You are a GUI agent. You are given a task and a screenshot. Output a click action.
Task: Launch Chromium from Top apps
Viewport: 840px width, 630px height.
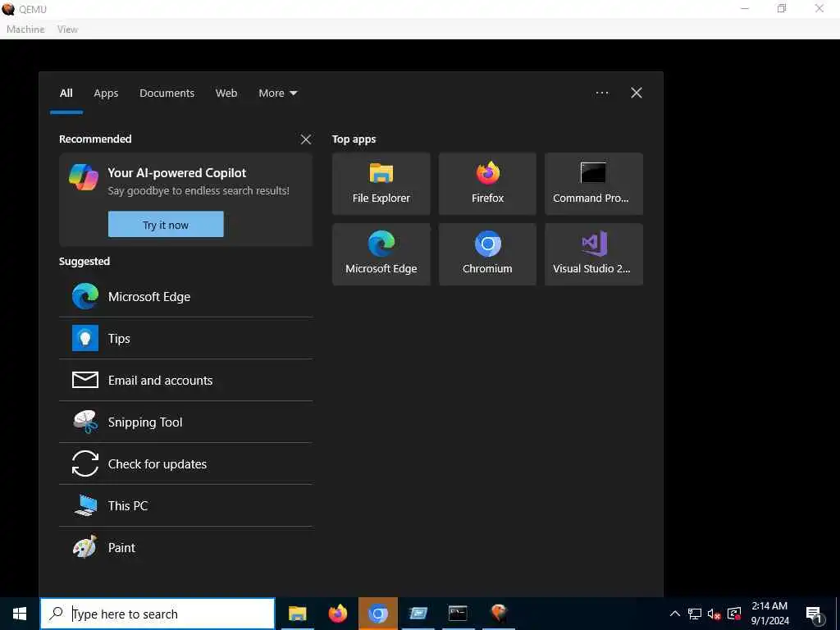[487, 254]
